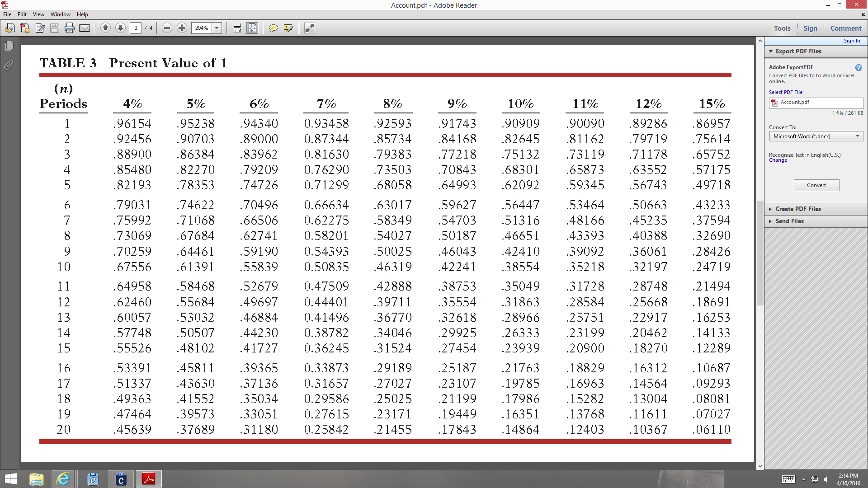The image size is (868, 488).
Task: Click the next page navigation icon
Action: pyautogui.click(x=120, y=28)
